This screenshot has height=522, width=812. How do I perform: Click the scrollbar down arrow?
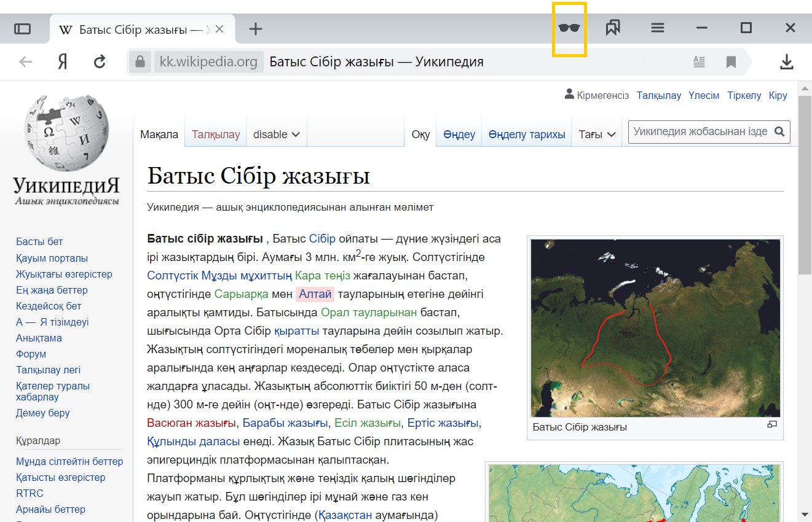(x=805, y=514)
